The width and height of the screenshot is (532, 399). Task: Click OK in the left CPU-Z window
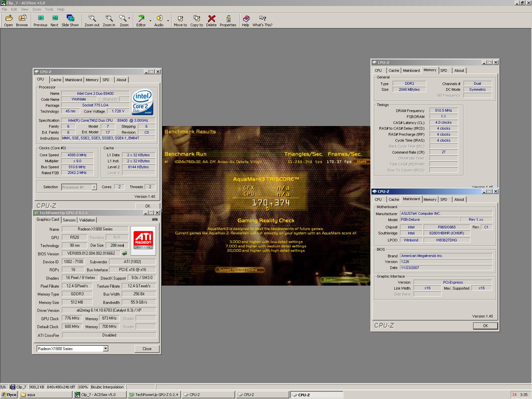(x=148, y=206)
